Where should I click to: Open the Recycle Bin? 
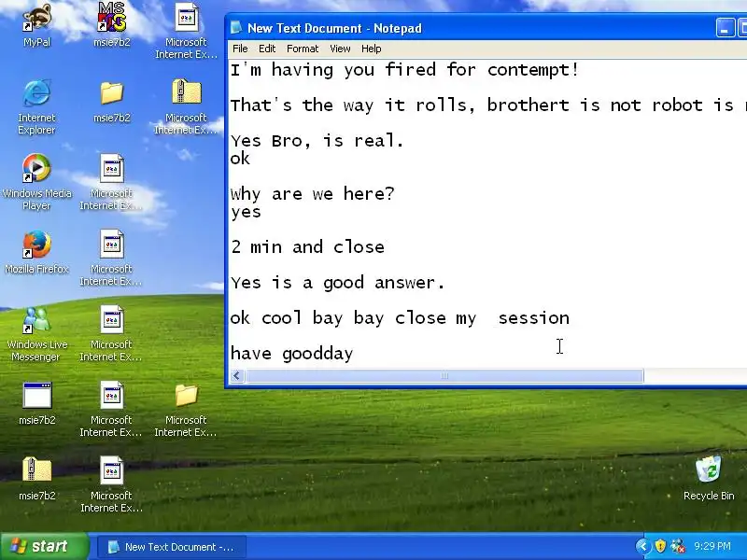pyautogui.click(x=709, y=478)
